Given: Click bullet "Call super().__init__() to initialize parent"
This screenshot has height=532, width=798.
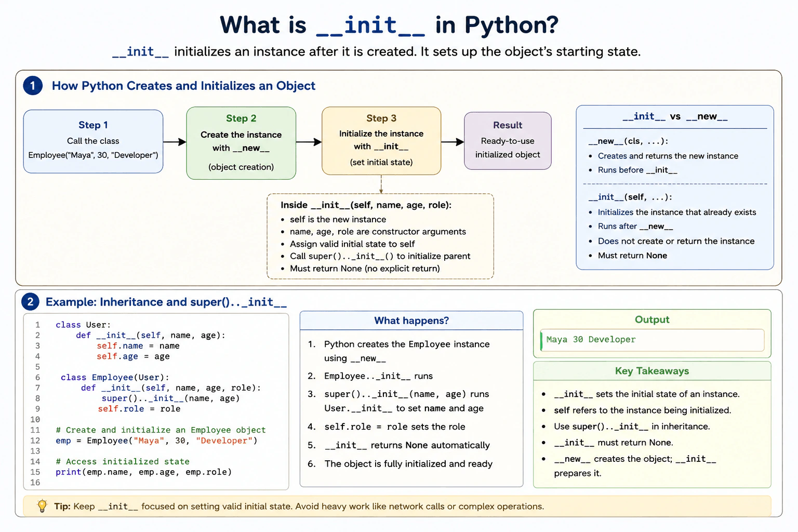Looking at the screenshot, I should [x=380, y=256].
